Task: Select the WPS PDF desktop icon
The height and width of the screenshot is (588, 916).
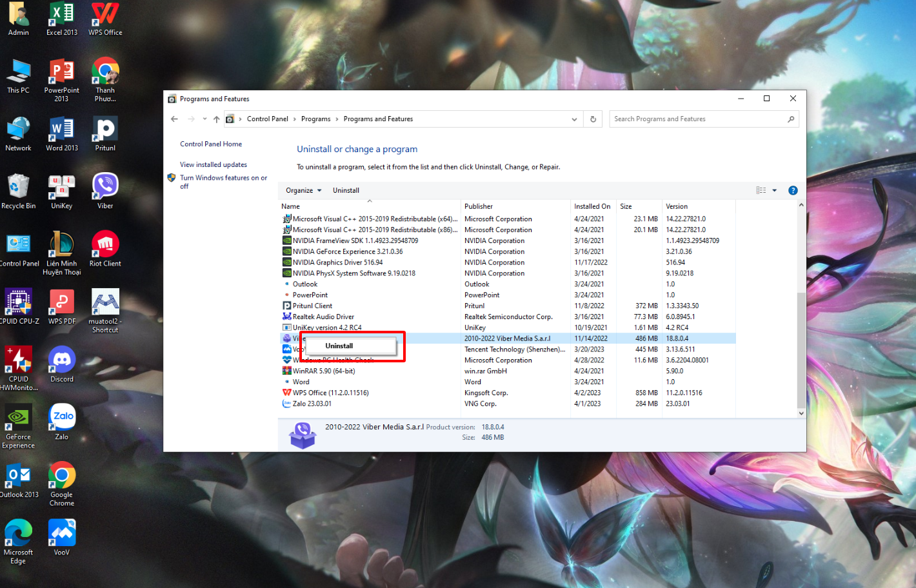Action: [62, 308]
